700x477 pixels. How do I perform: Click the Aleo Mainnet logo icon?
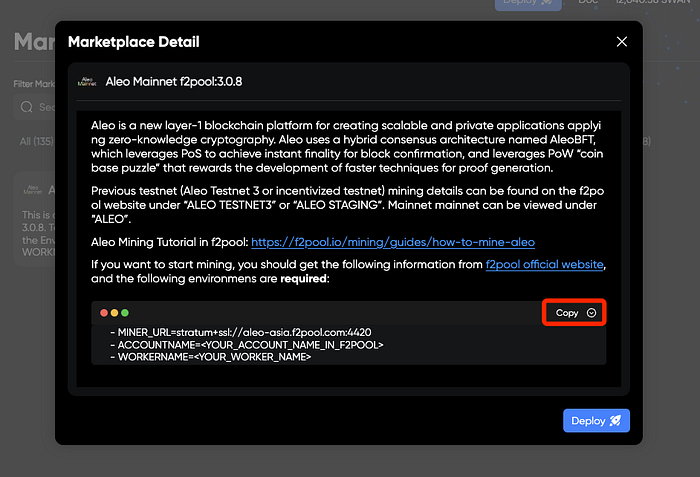tap(87, 82)
